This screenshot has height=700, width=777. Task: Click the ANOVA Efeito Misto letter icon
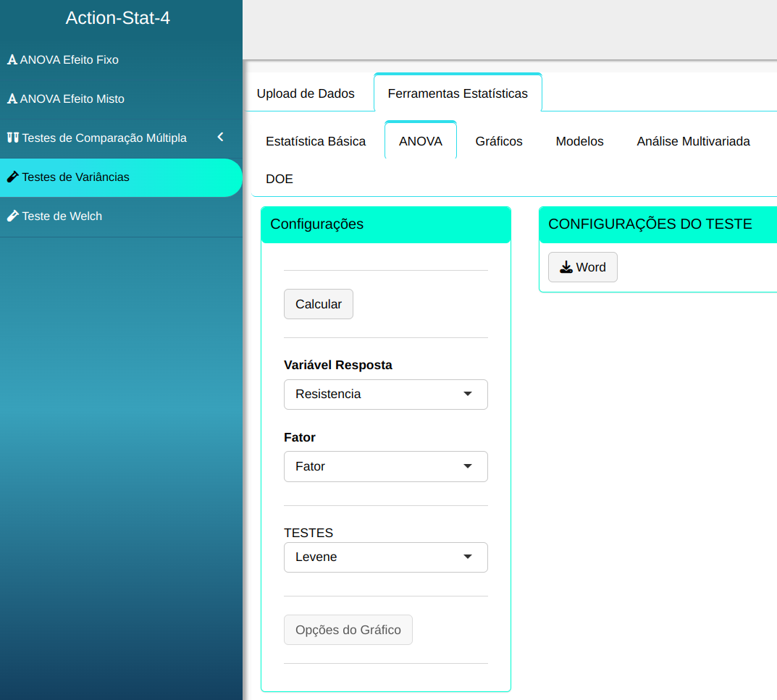click(x=12, y=99)
